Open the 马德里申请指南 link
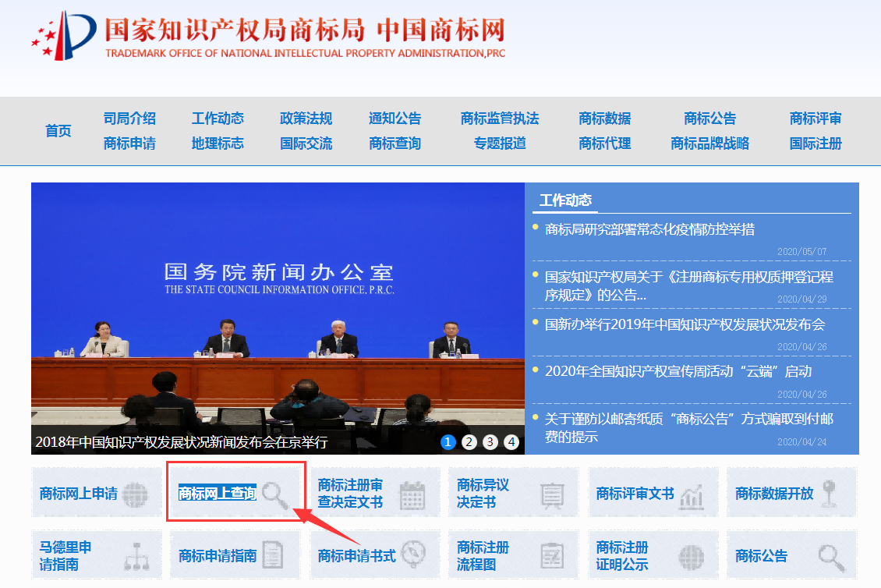881x588 pixels. tap(65, 555)
